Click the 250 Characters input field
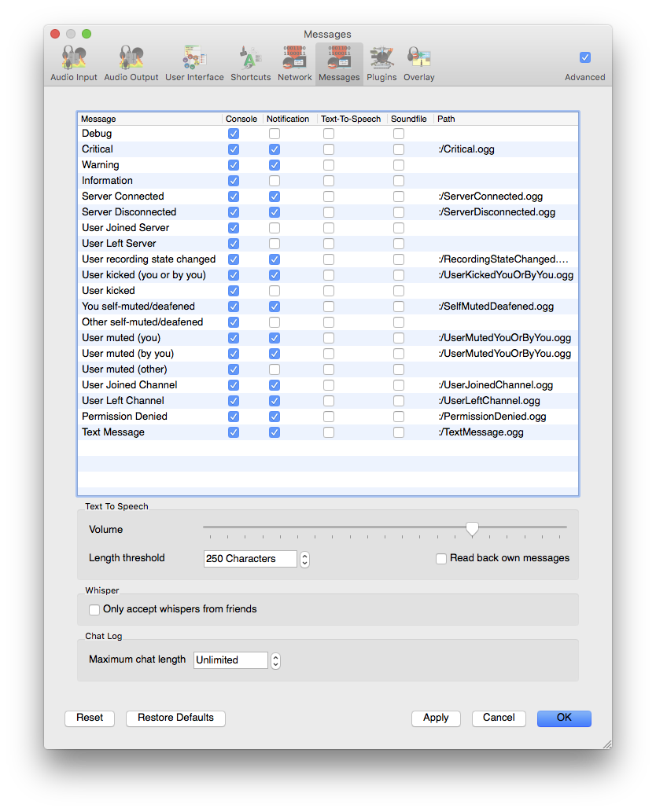The width and height of the screenshot is (656, 812). coord(250,559)
